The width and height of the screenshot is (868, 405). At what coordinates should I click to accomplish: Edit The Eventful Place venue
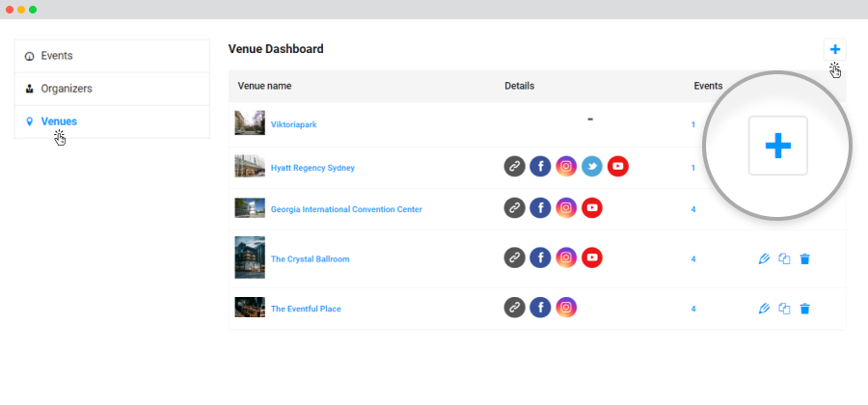point(764,309)
